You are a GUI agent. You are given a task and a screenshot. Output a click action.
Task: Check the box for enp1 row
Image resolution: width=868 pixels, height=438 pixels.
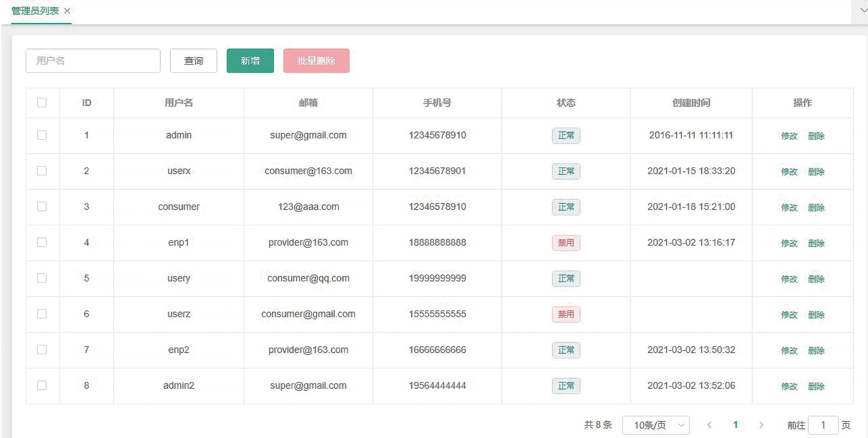click(x=42, y=242)
